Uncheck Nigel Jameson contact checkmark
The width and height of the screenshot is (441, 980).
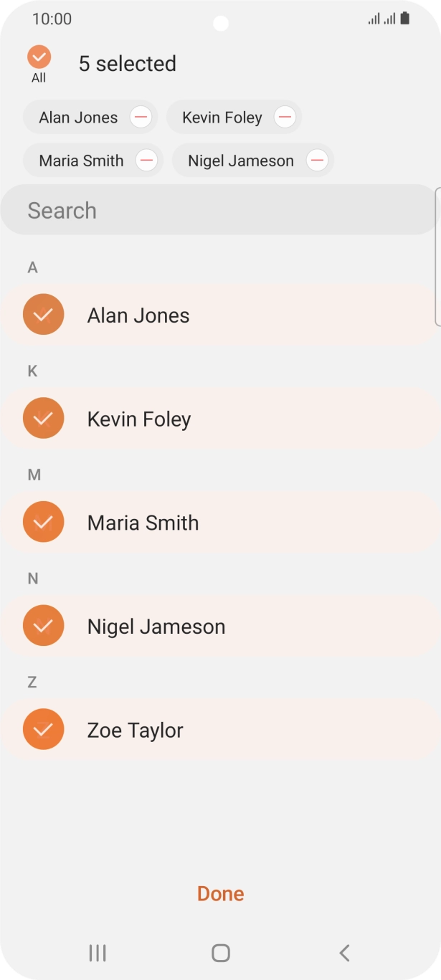pos(43,626)
